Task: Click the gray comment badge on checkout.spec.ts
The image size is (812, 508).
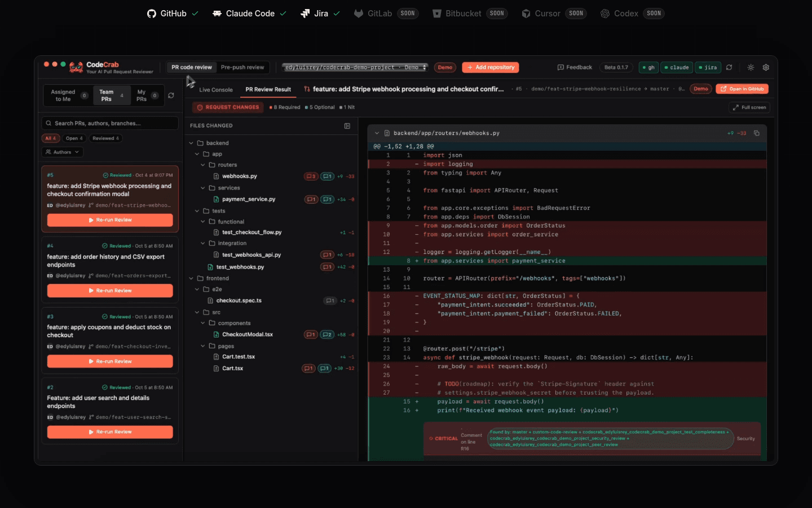Action: point(330,301)
